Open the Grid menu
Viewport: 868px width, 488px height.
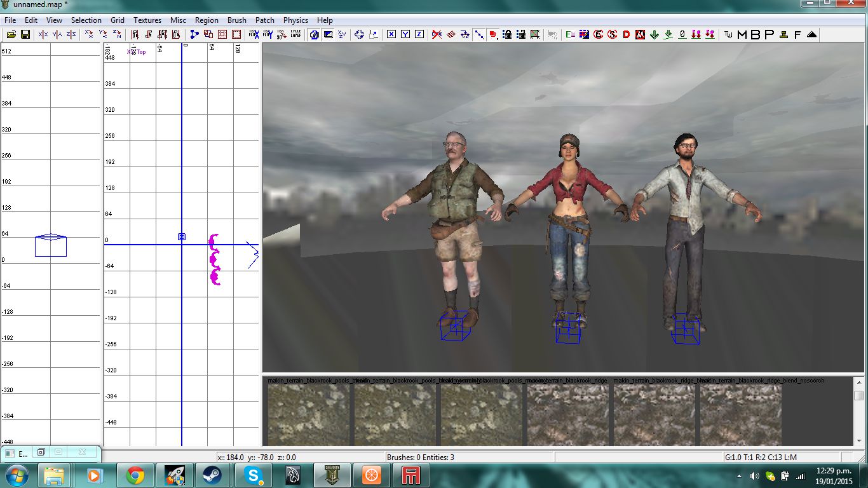[x=118, y=20]
